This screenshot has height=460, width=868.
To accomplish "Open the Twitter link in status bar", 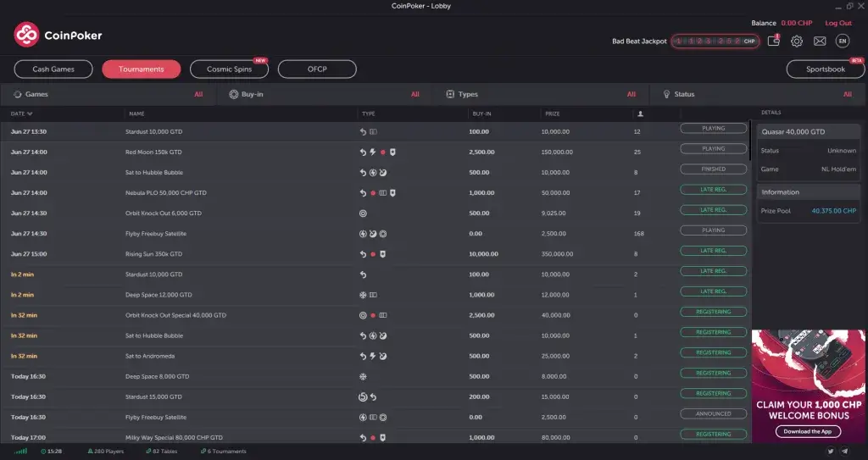I will click(831, 452).
